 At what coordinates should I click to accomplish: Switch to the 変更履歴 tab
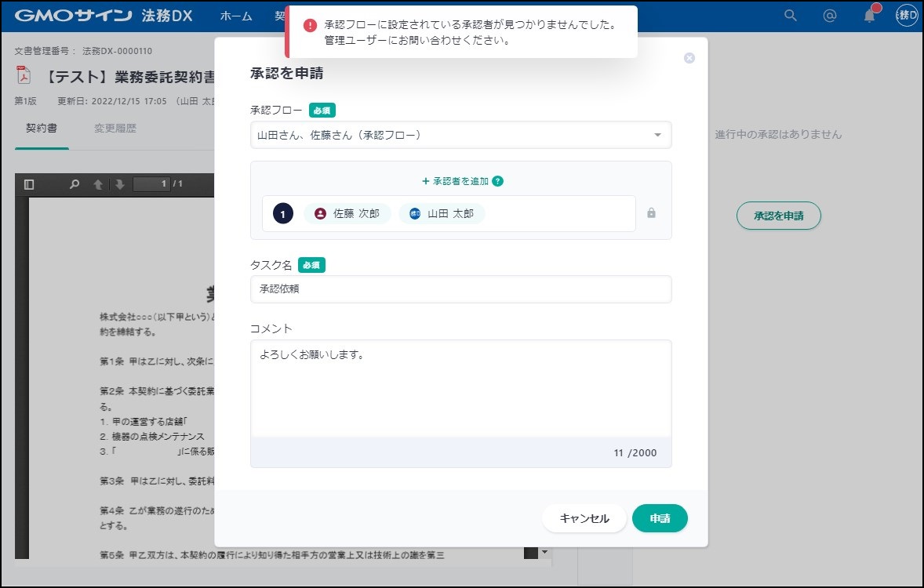pyautogui.click(x=115, y=128)
